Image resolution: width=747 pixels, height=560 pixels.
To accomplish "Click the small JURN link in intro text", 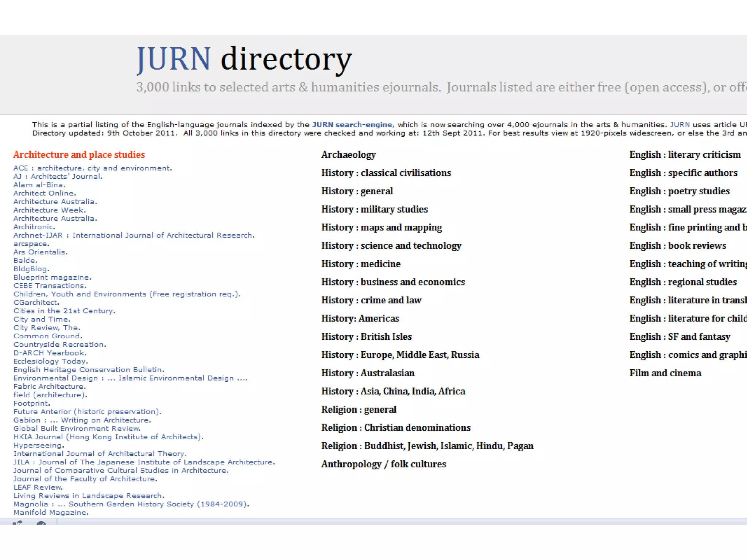I will pos(680,125).
